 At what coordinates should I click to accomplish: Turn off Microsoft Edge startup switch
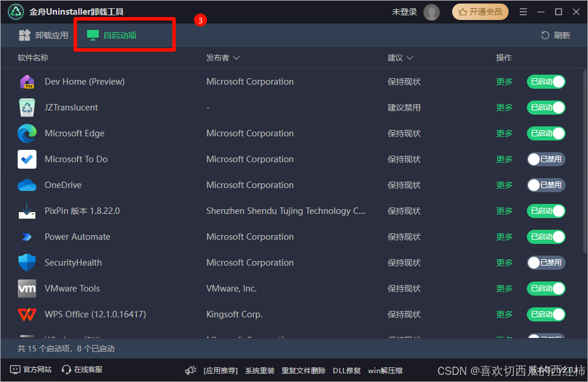[x=546, y=133]
